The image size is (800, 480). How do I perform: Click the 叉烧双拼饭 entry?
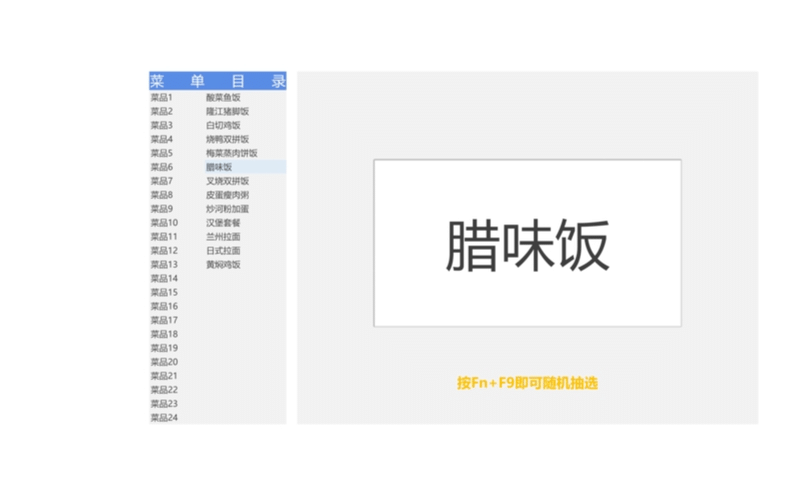227,182
